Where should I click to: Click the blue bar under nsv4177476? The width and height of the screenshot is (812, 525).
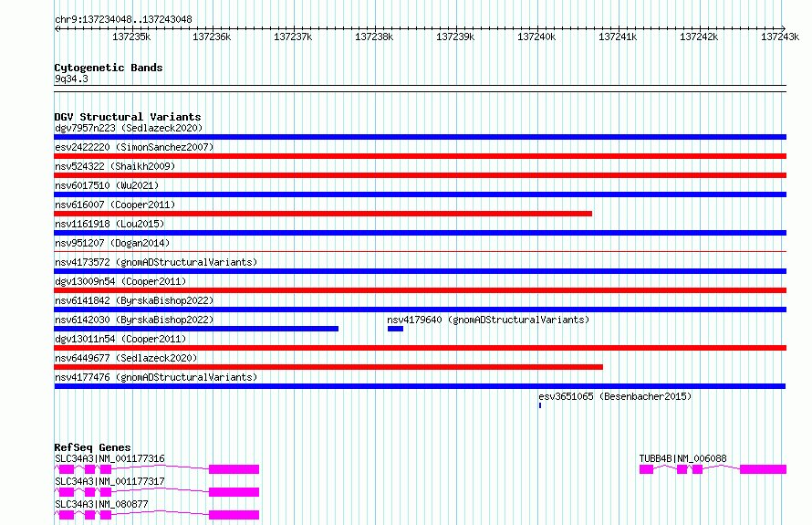pos(420,386)
